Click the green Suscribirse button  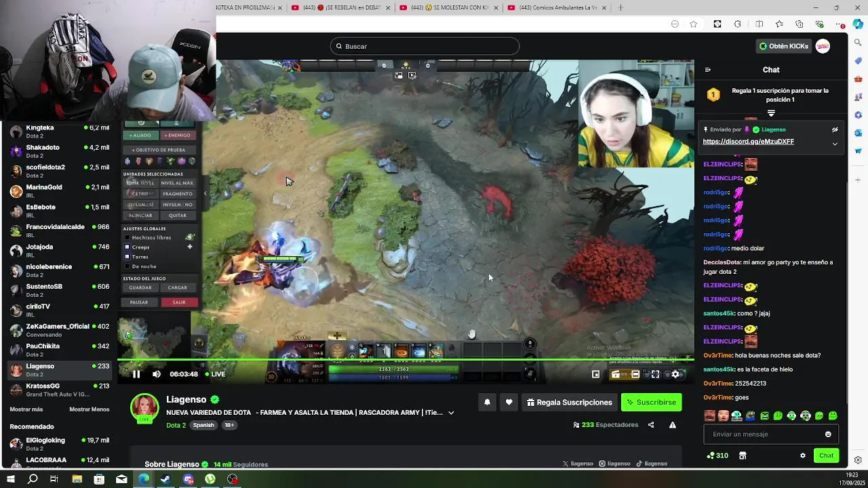(x=651, y=402)
